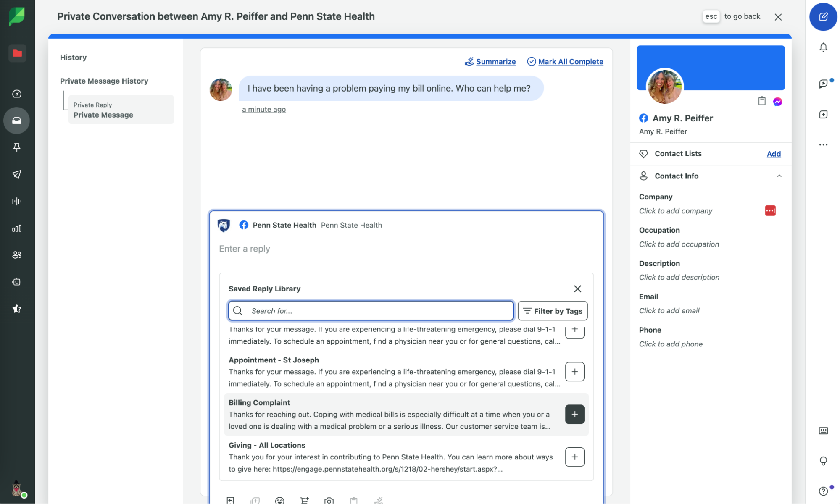Image resolution: width=840 pixels, height=504 pixels.
Task: Click the emoji smiley icon in reply toolbar
Action: click(279, 500)
